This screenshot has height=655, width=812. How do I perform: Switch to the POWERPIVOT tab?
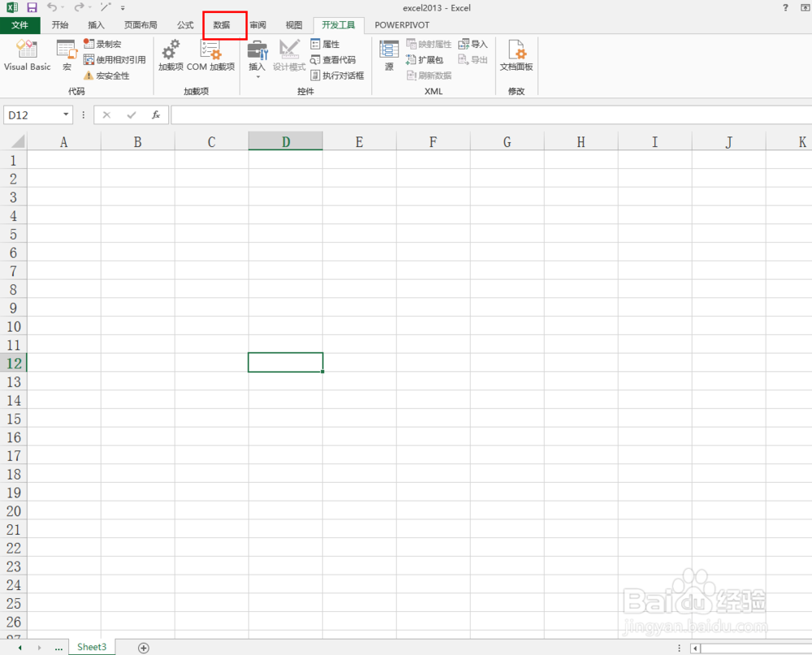402,25
